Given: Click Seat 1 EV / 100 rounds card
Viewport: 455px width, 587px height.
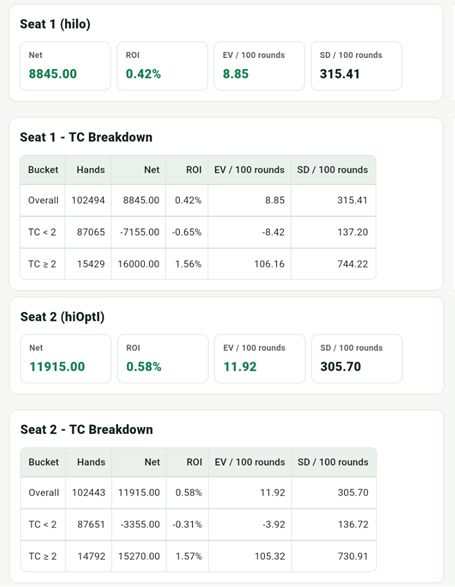Looking at the screenshot, I should 259,66.
